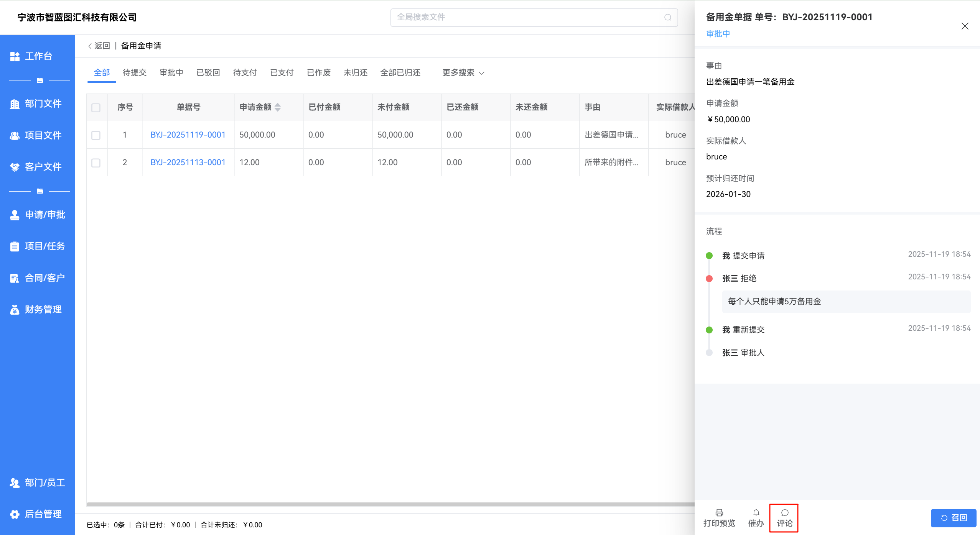The height and width of the screenshot is (535, 980).
Task: Click the 工作台 dashboard icon in sidebar
Action: coord(15,56)
